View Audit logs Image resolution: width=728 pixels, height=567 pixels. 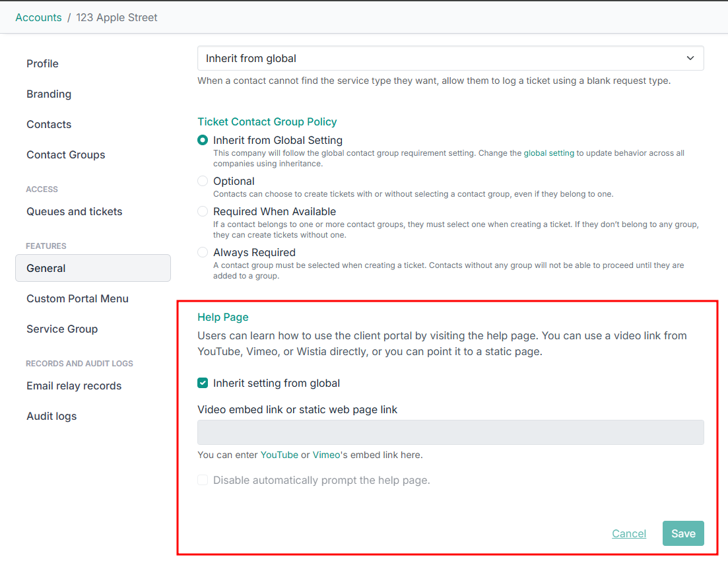[51, 416]
